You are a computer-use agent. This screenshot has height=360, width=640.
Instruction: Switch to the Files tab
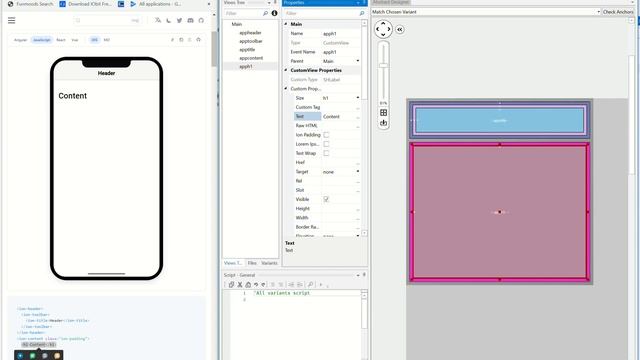252,263
